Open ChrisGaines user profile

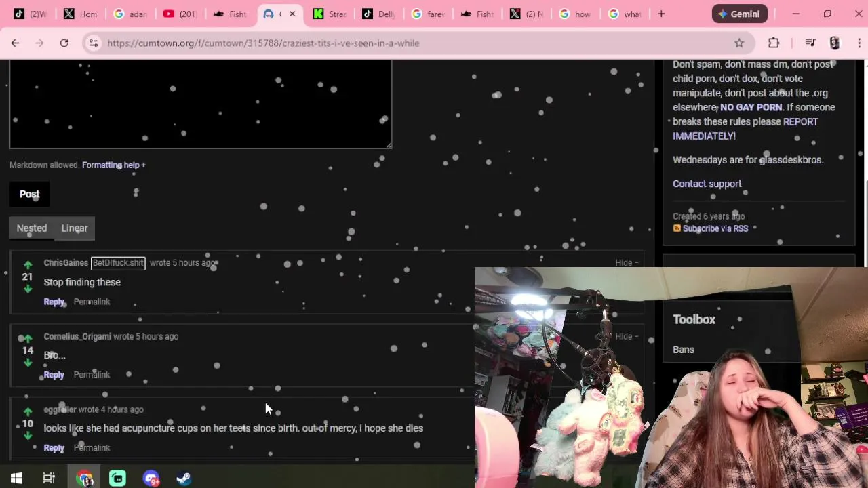[66, 263]
